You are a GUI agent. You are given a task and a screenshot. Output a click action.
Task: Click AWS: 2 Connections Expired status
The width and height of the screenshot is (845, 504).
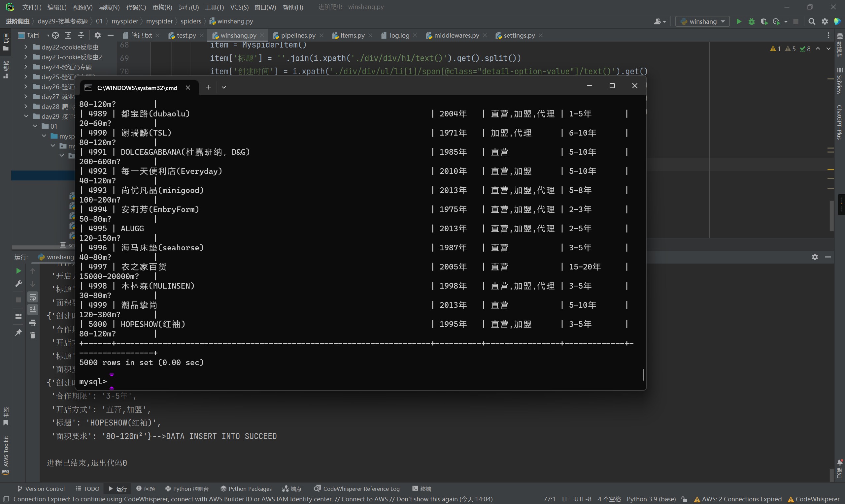pyautogui.click(x=738, y=499)
